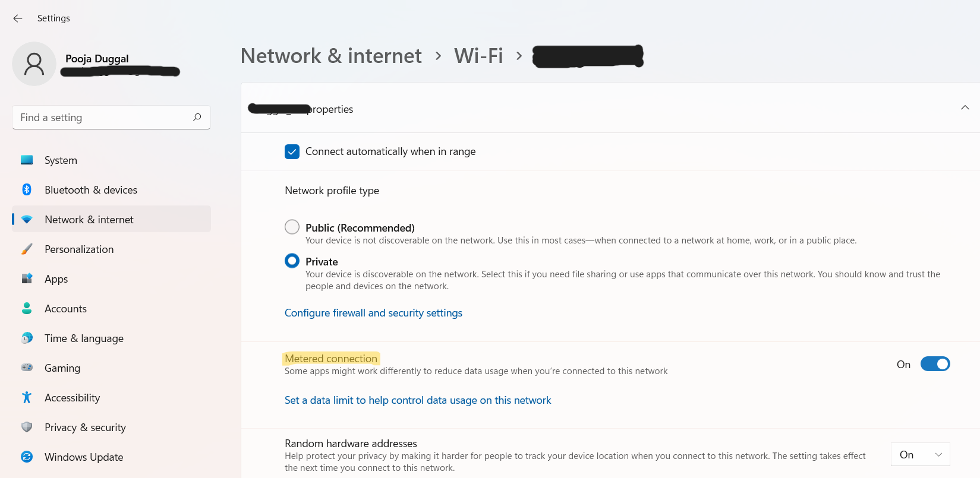Select the Private network profile radio

(292, 261)
